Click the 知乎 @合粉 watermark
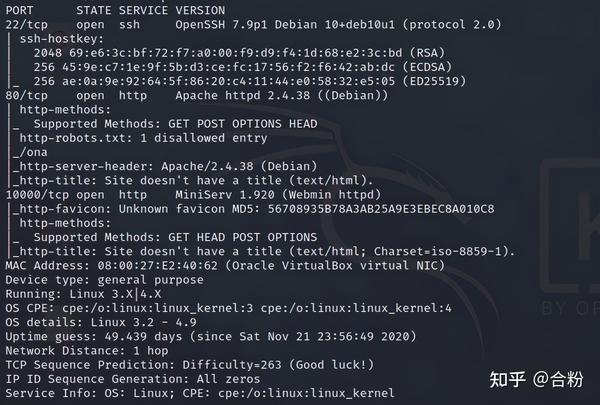Viewport: 600px width, 405px height. tap(536, 379)
